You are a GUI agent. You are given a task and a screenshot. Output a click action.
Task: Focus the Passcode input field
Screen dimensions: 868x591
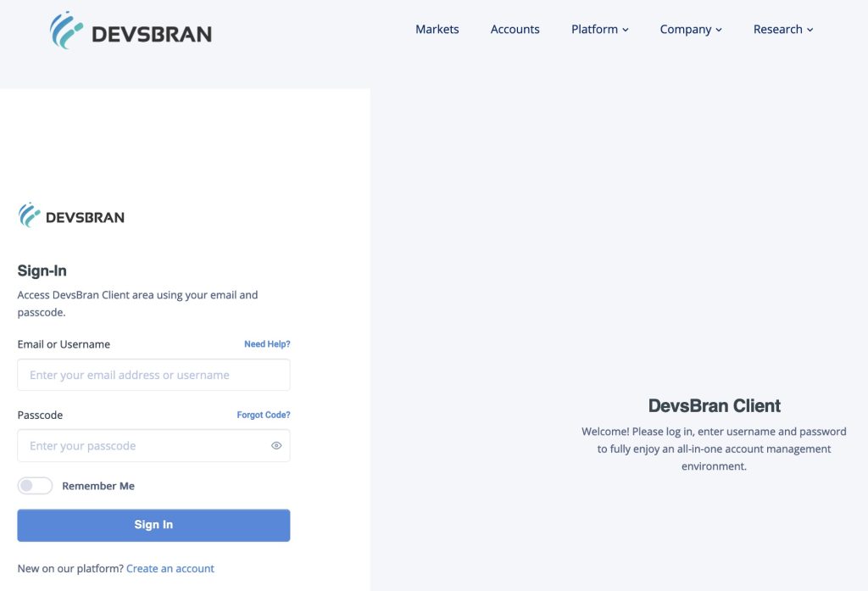(154, 446)
